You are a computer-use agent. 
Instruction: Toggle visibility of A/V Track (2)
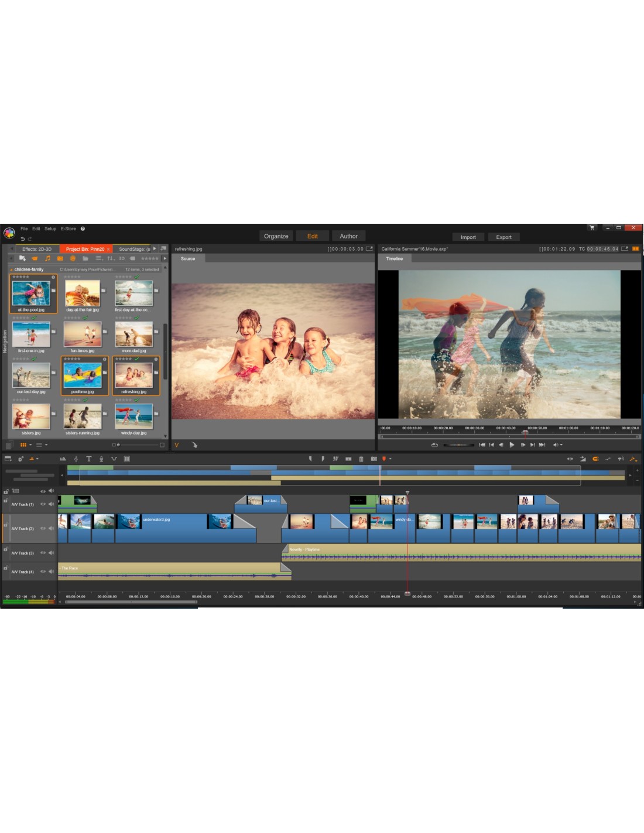pyautogui.click(x=43, y=528)
